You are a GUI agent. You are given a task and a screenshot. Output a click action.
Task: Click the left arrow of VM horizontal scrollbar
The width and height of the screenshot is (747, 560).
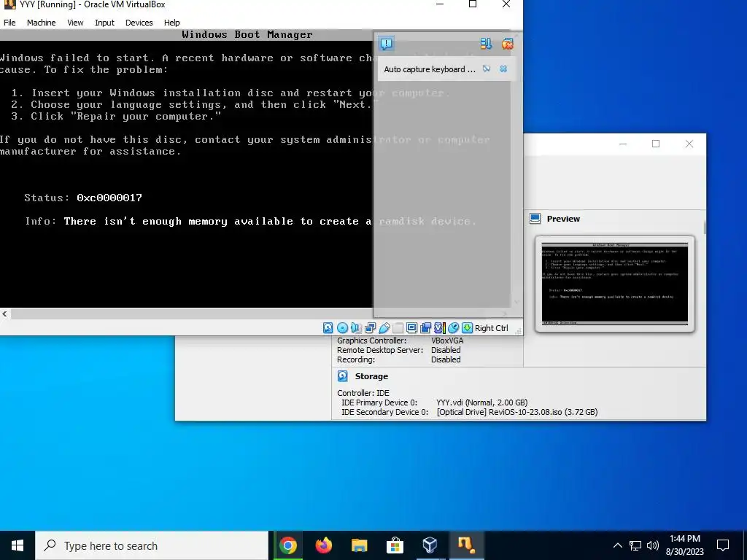pyautogui.click(x=5, y=314)
